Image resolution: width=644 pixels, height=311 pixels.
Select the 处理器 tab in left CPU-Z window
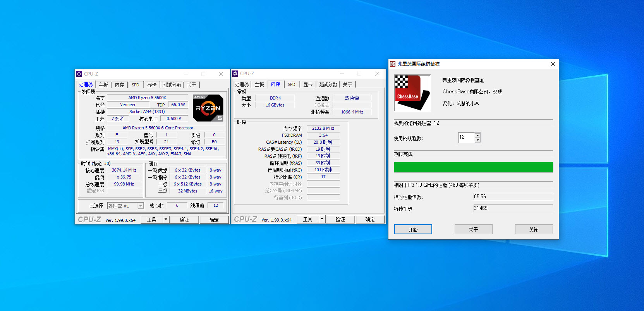pos(86,84)
